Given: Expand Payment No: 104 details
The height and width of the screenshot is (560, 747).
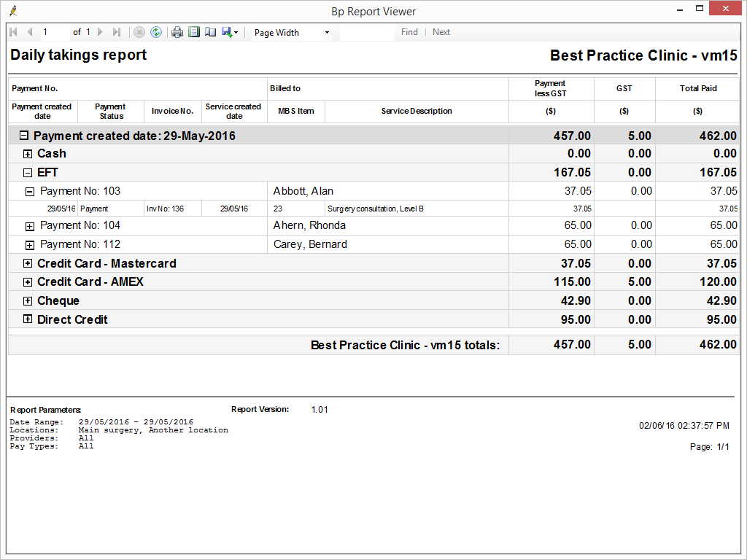Looking at the screenshot, I should [29, 226].
